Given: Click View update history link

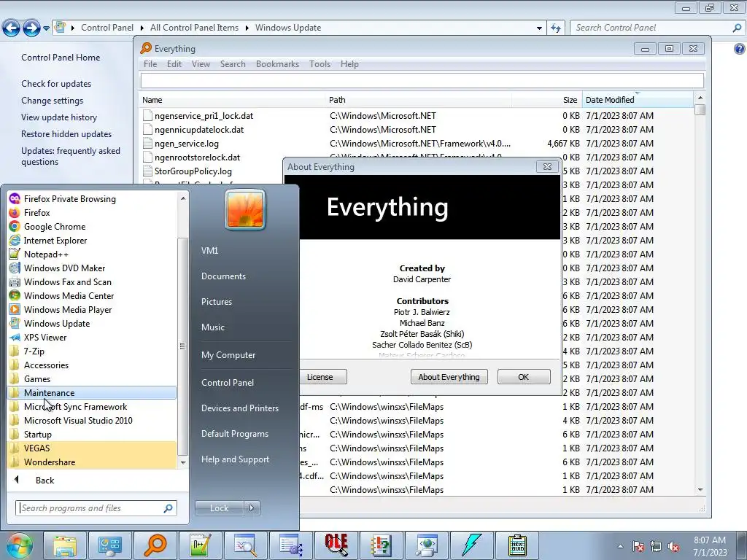Looking at the screenshot, I should (x=59, y=117).
